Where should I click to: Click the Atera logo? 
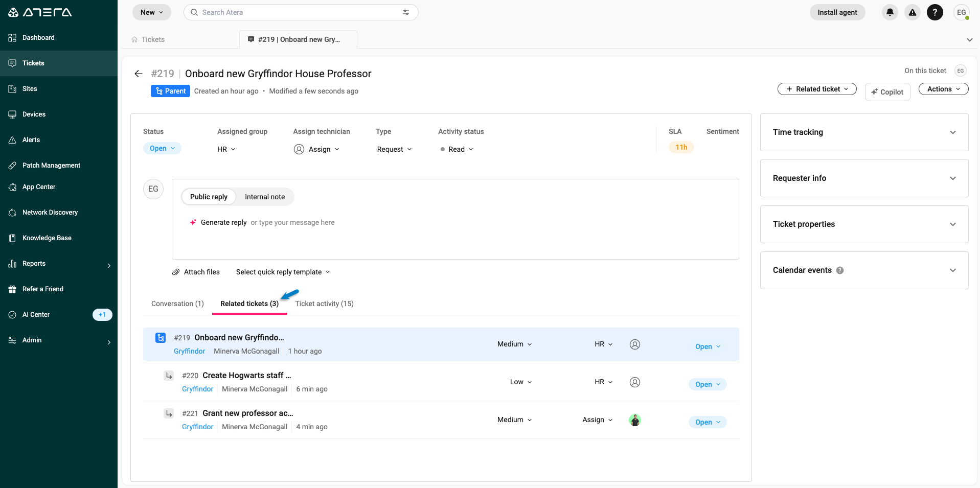point(40,12)
